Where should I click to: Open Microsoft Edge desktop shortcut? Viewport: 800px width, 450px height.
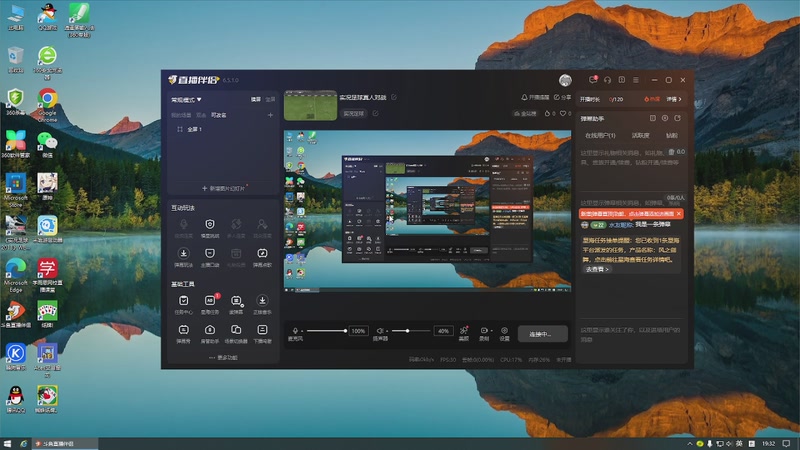pos(16,276)
